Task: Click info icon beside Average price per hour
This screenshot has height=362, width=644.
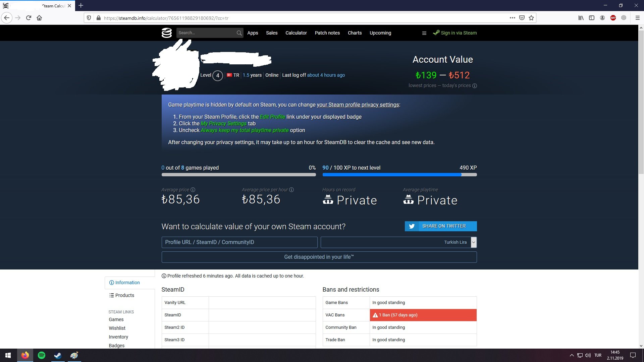Action: coord(291,190)
